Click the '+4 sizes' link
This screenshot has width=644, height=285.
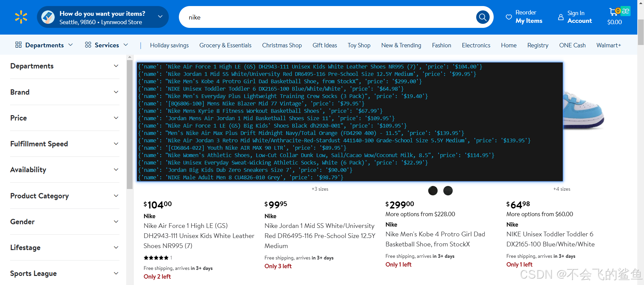tap(562, 189)
